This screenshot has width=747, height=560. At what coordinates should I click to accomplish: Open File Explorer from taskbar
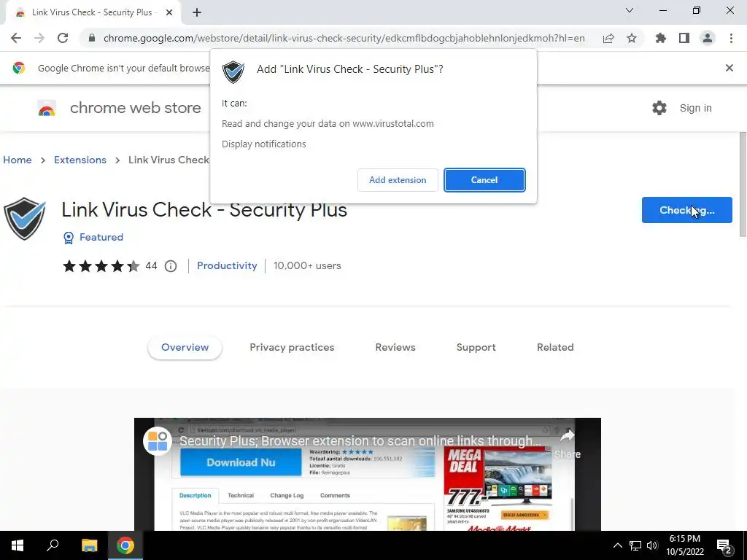tap(89, 545)
